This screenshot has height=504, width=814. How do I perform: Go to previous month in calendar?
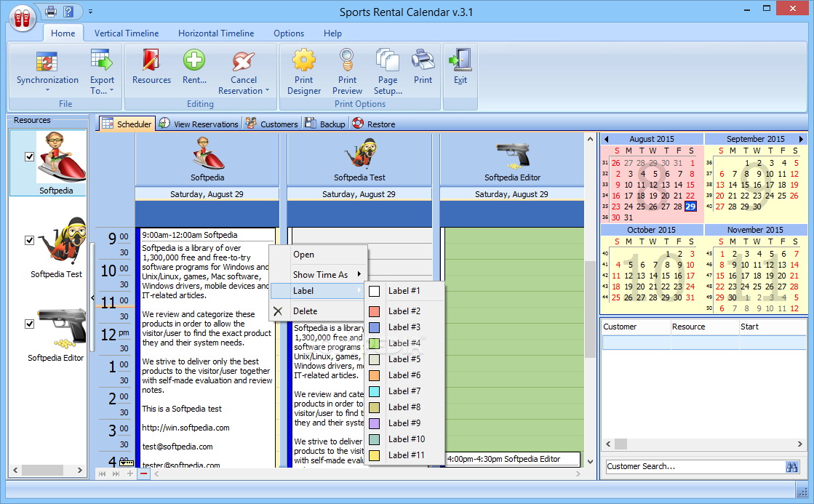click(x=607, y=139)
